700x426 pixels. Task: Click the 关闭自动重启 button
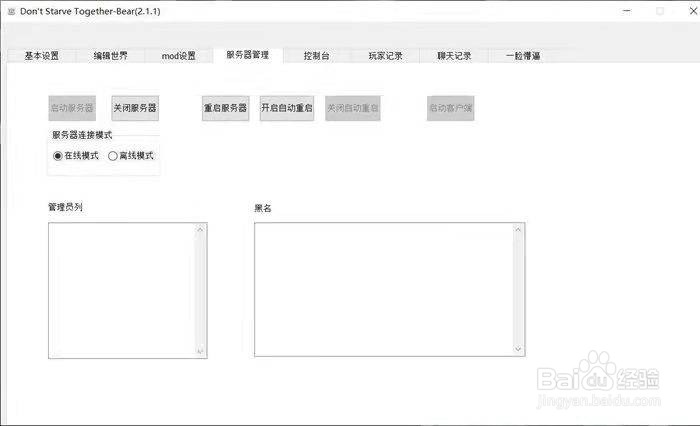tap(353, 108)
